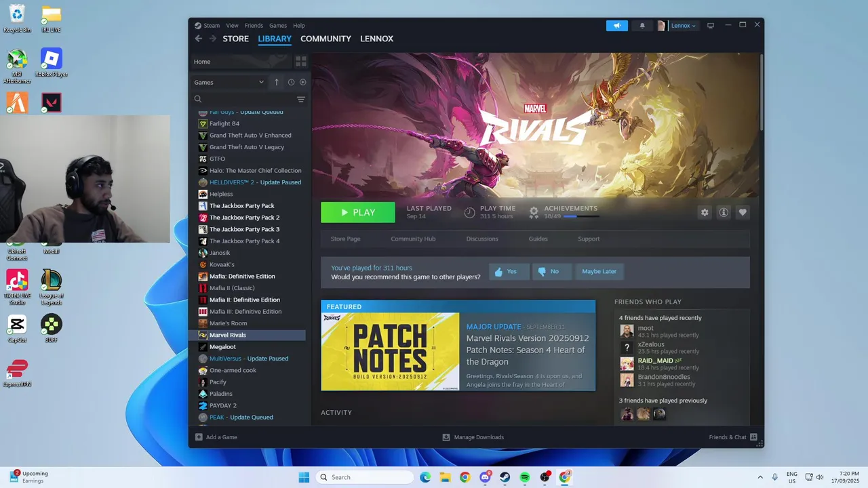Click the game page scrollbar

click(x=761, y=91)
